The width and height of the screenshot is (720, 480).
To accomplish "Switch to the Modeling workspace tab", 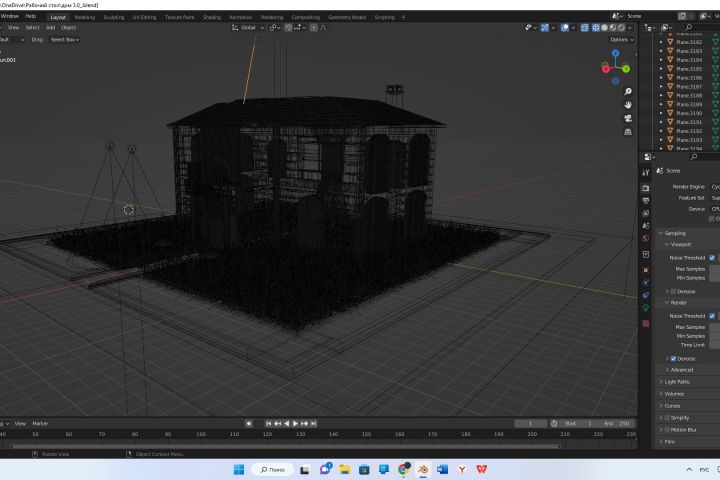I will pos(84,17).
